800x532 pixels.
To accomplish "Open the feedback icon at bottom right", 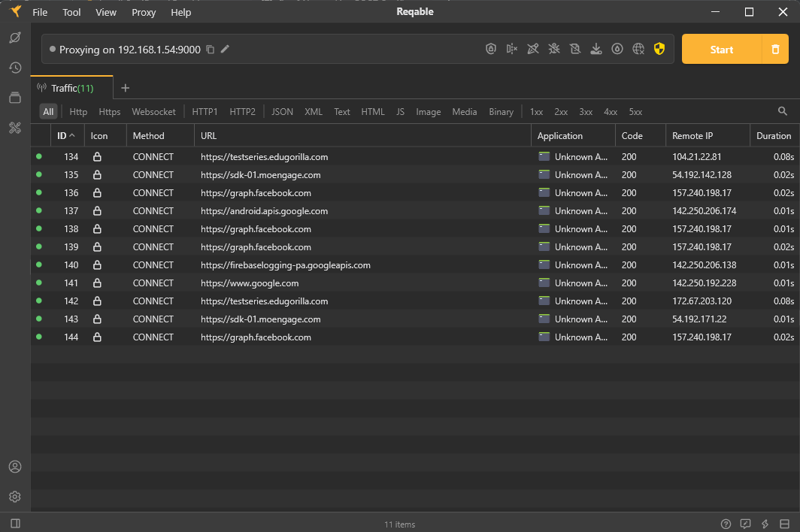I will (745, 524).
